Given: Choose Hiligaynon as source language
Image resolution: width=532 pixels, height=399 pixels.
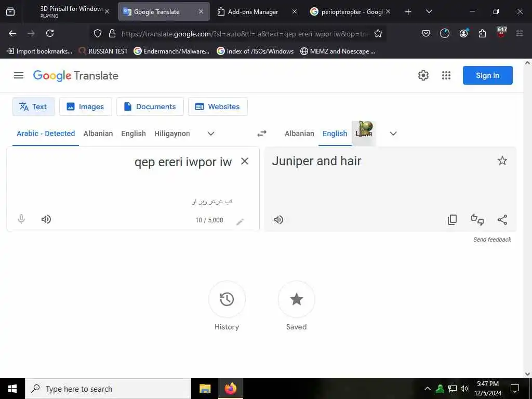Looking at the screenshot, I should pyautogui.click(x=172, y=134).
